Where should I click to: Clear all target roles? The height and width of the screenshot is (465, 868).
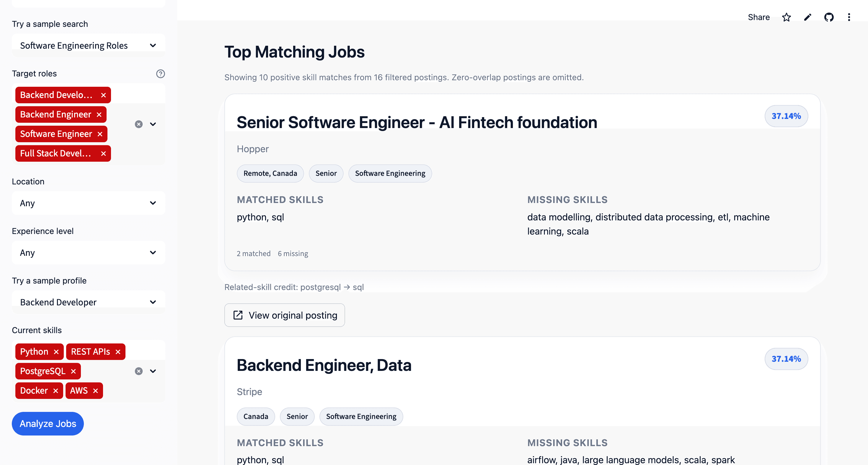[x=138, y=124]
